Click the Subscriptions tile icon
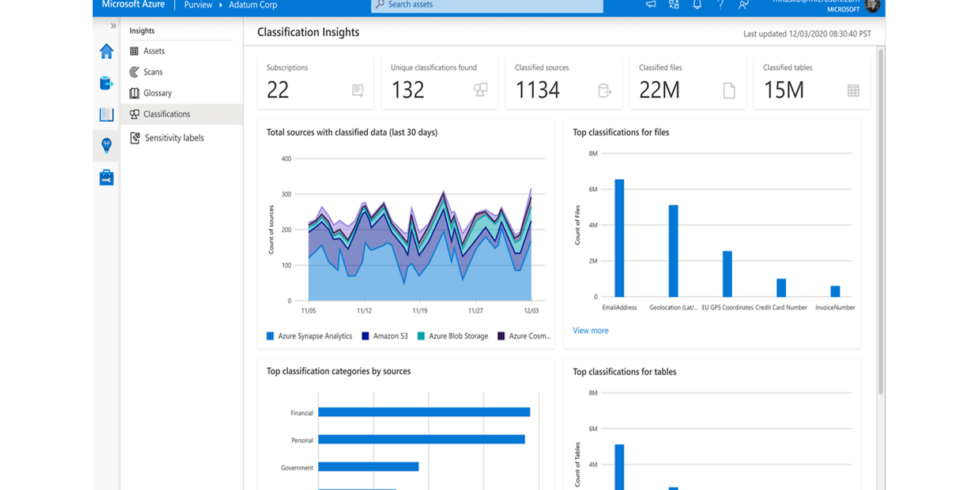 [358, 91]
